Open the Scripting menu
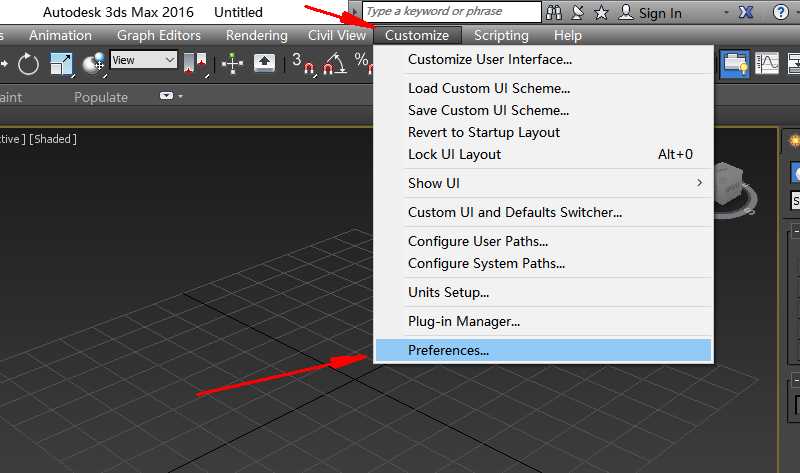This screenshot has height=473, width=800. [x=501, y=35]
